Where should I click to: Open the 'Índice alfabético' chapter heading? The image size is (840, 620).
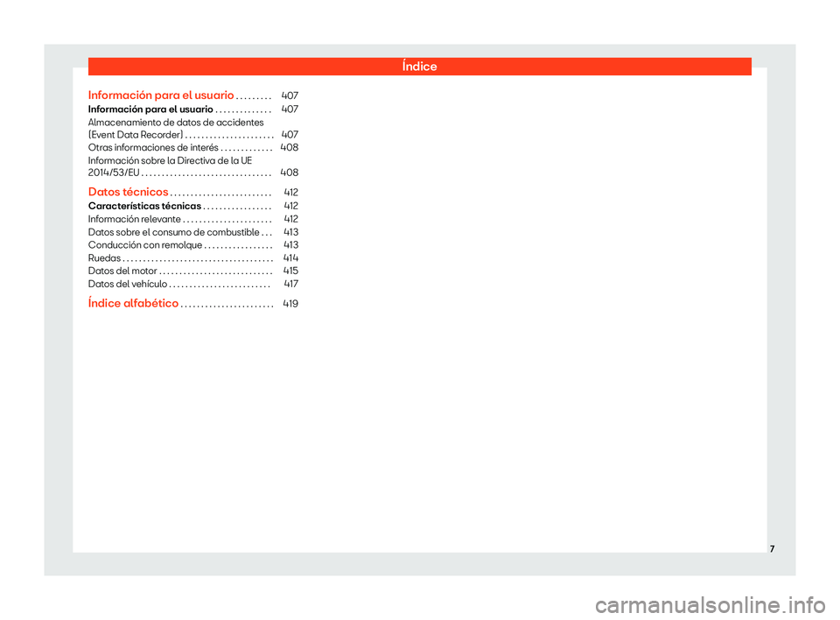pos(133,304)
